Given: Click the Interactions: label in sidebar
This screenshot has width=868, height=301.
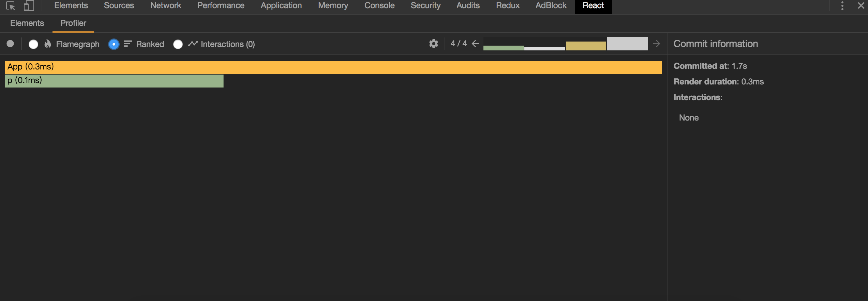Looking at the screenshot, I should [698, 97].
